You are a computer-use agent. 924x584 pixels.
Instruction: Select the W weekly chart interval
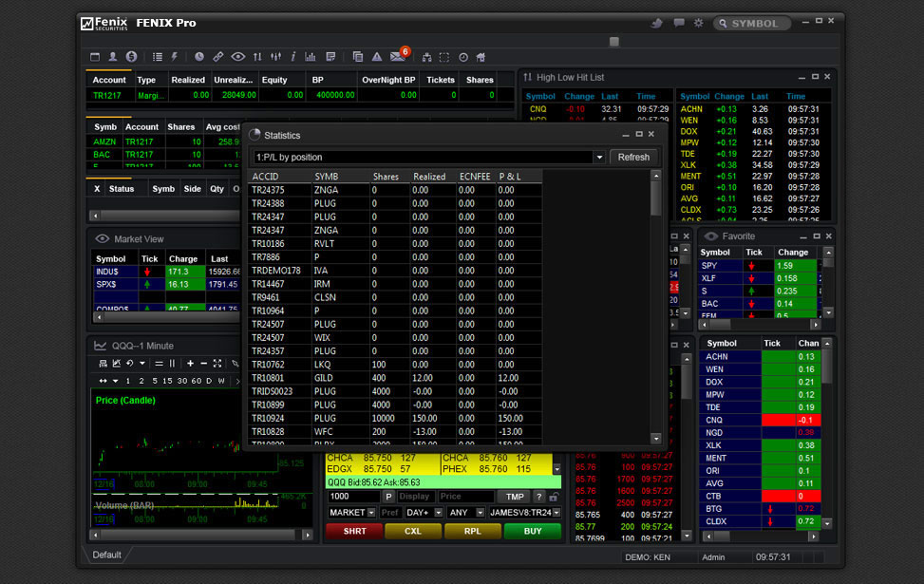(x=221, y=381)
